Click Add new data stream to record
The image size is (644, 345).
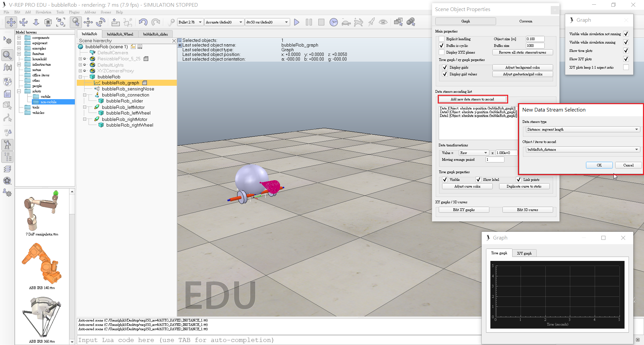tap(472, 99)
